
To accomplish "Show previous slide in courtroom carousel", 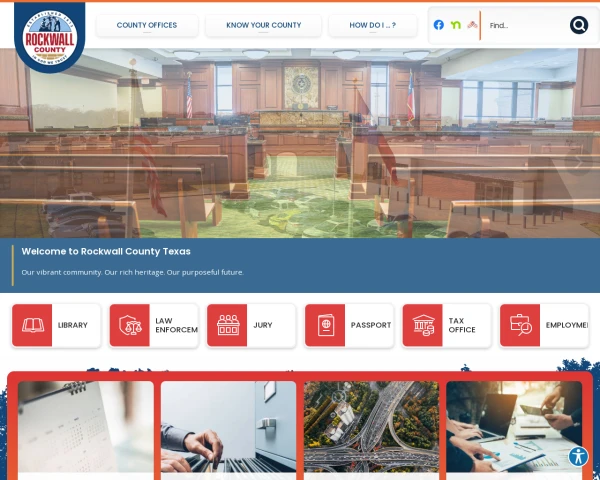I will coord(22,162).
